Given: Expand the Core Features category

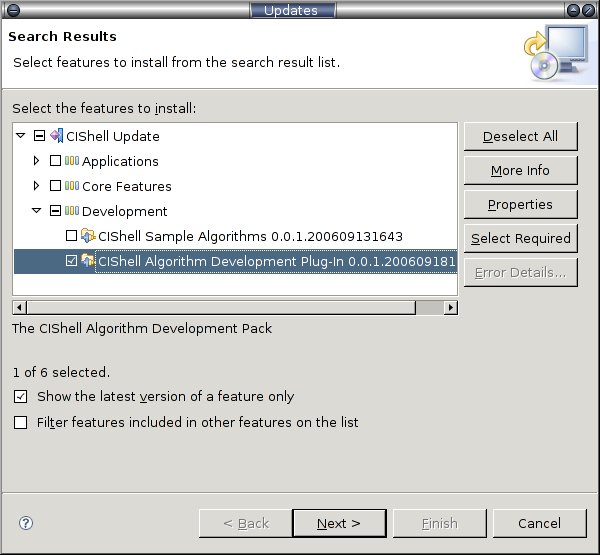Looking at the screenshot, I should (x=36, y=186).
